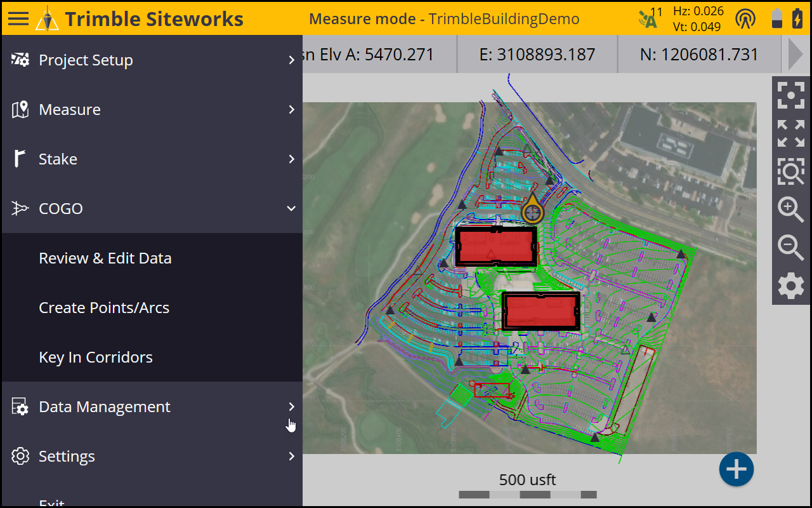
Task: Expand the Stake submenu arrow
Action: click(x=291, y=159)
